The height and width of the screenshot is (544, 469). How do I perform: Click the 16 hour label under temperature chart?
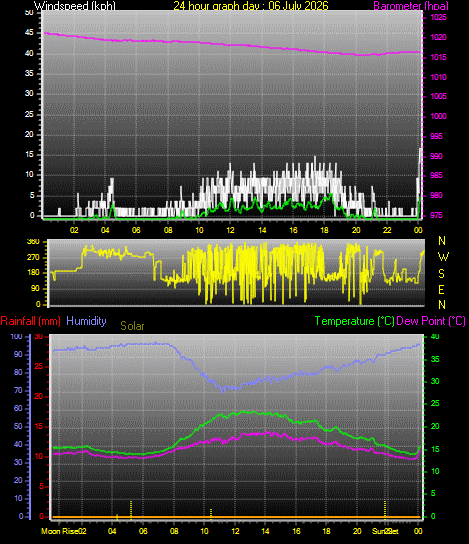296,531
